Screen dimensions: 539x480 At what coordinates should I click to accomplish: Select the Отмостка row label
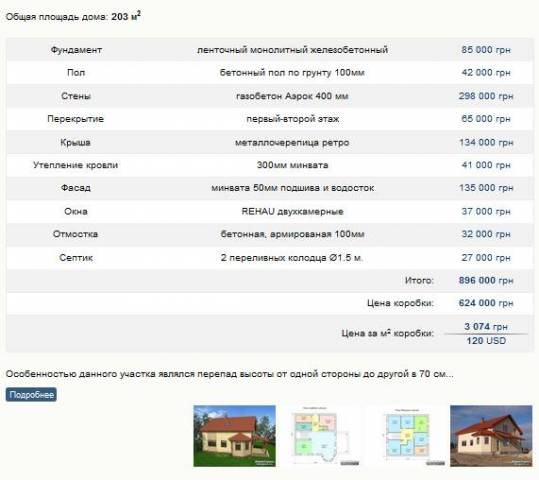coord(76,234)
